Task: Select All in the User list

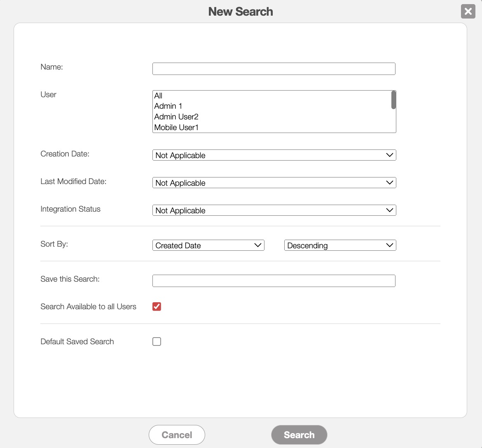Action: pyautogui.click(x=159, y=96)
